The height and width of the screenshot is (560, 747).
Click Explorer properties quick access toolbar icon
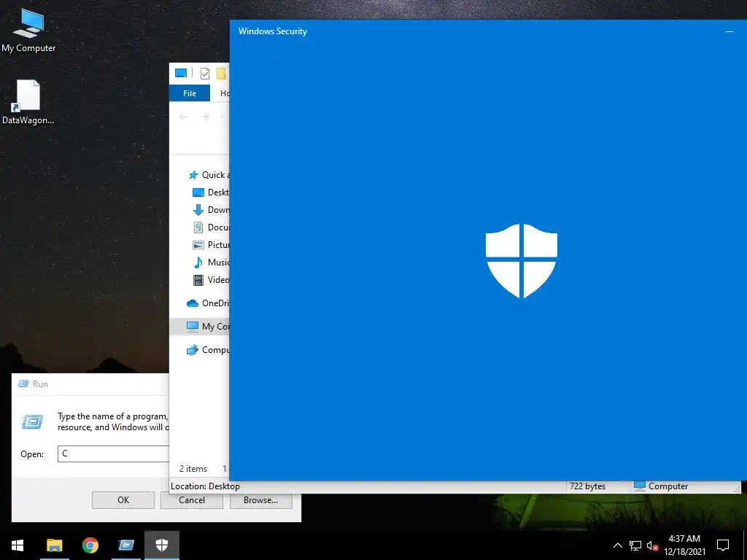[205, 74]
